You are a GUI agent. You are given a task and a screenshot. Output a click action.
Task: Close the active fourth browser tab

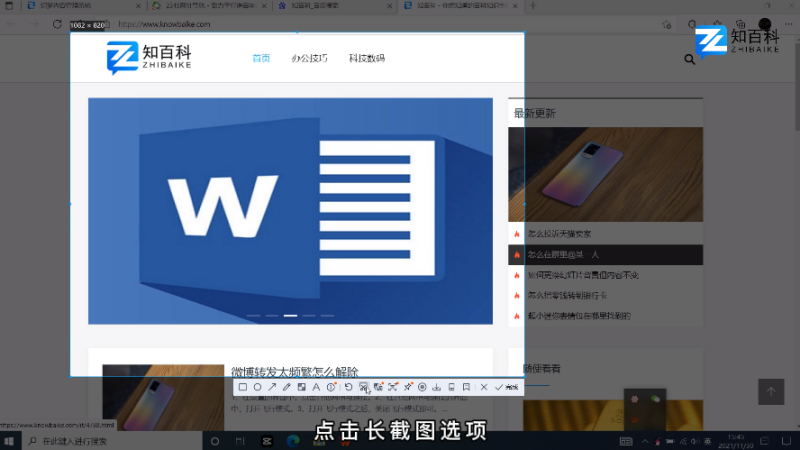click(515, 6)
